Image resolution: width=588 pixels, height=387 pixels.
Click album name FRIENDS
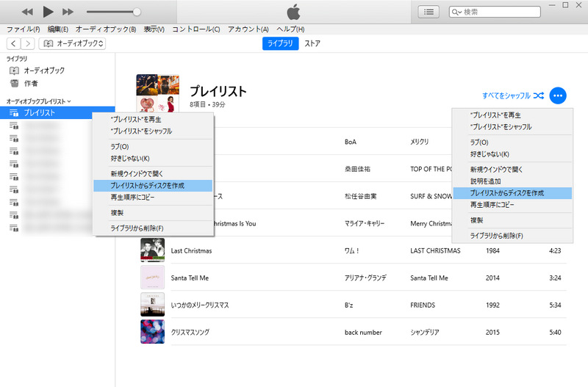[423, 305]
